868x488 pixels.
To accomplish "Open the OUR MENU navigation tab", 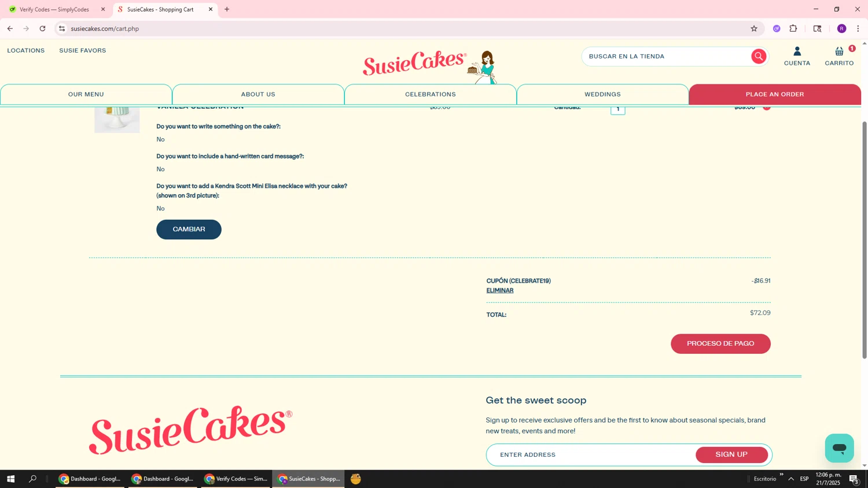I will click(86, 94).
